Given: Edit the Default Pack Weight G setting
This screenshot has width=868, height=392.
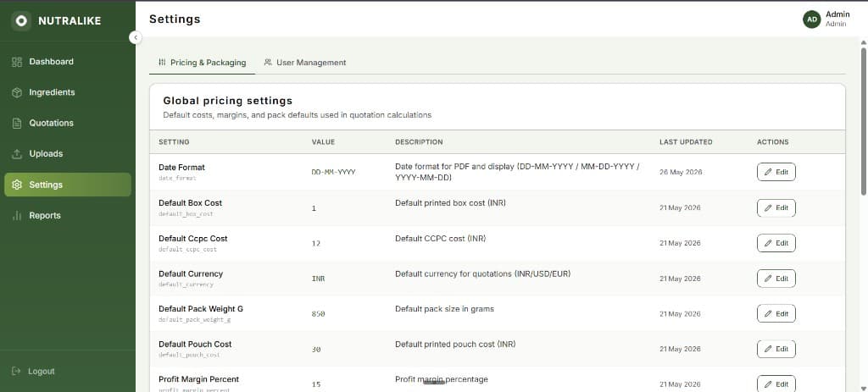Looking at the screenshot, I should (776, 313).
